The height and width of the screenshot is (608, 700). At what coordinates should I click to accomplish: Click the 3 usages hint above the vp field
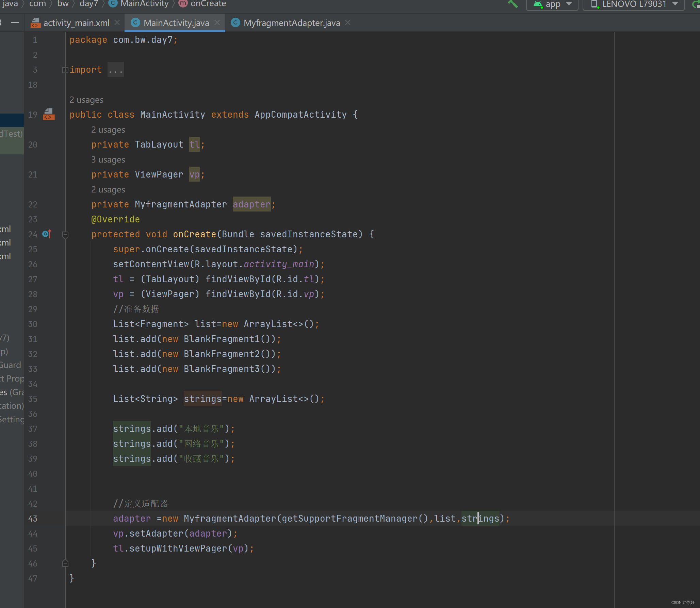tap(108, 159)
